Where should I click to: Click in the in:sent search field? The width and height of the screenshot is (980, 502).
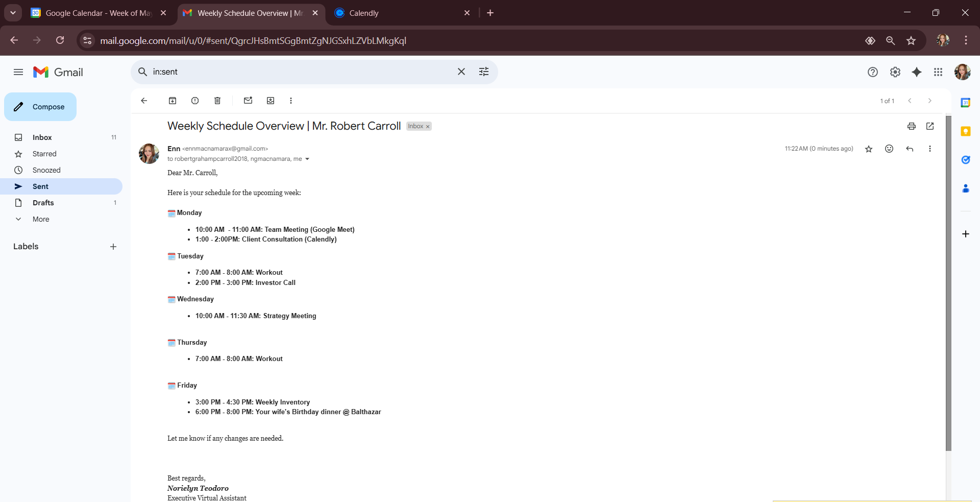(301, 72)
